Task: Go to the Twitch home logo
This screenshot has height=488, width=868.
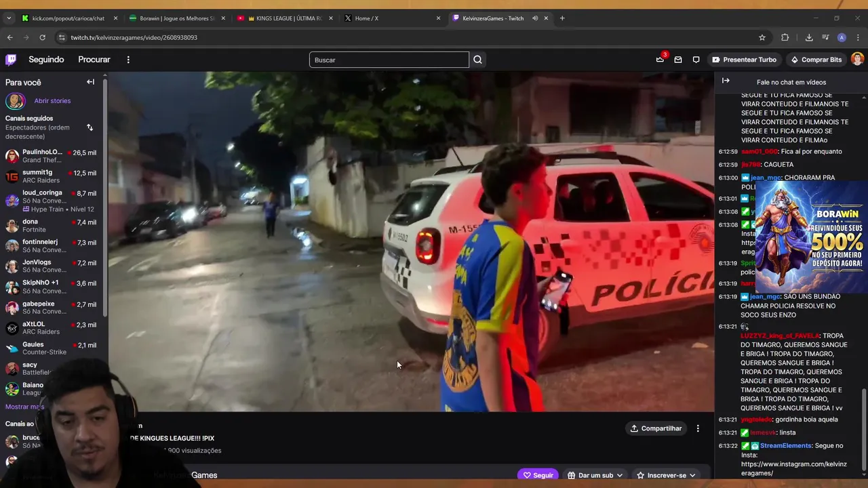Action: point(11,60)
